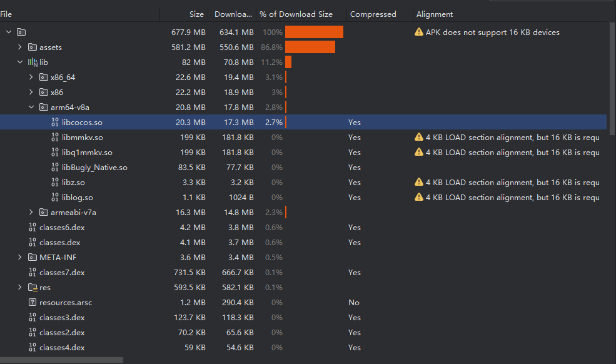Click the libcocos.so binary file icon
Image resolution: width=616 pixels, height=364 pixels.
(x=55, y=123)
